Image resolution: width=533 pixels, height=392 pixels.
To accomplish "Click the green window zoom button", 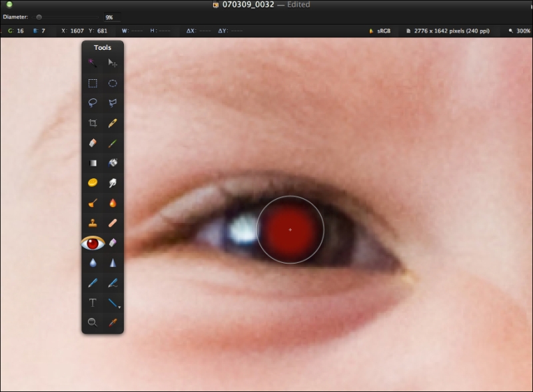I will pyautogui.click(x=9, y=5).
